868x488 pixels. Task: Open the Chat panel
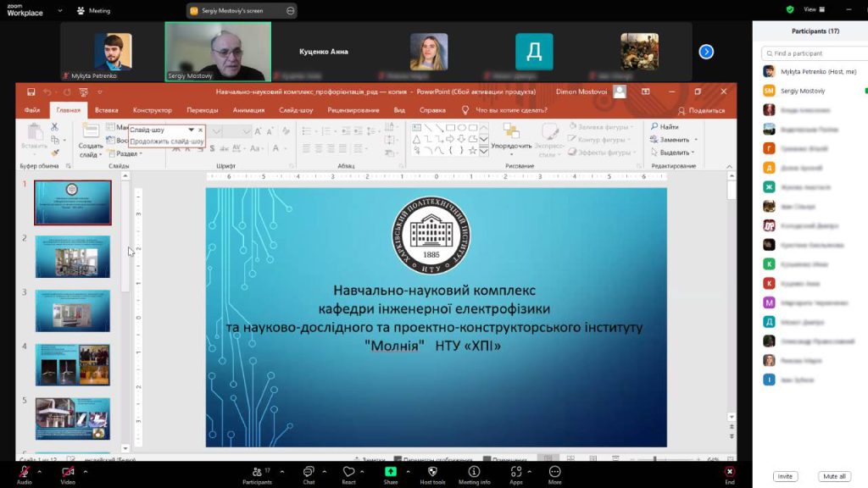pyautogui.click(x=309, y=472)
